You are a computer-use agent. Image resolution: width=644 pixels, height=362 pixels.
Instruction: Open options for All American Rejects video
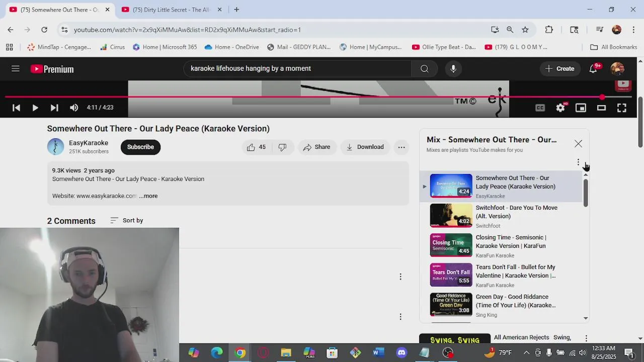pyautogui.click(x=586, y=338)
